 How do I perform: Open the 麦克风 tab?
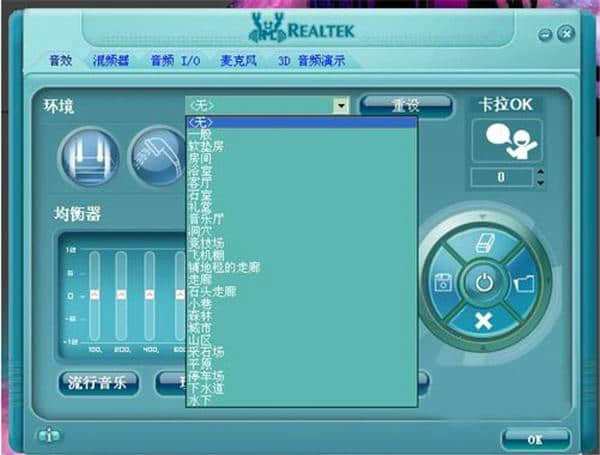coord(239,61)
